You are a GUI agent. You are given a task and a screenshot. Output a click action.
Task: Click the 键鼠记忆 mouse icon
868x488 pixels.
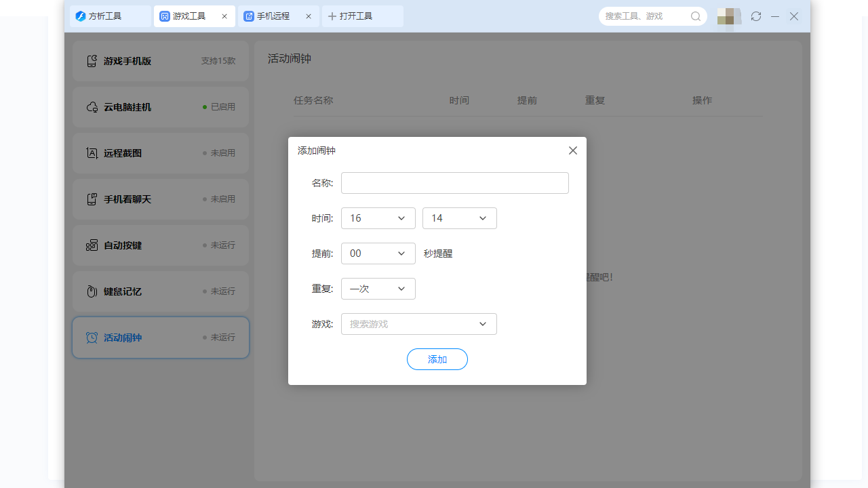click(92, 291)
